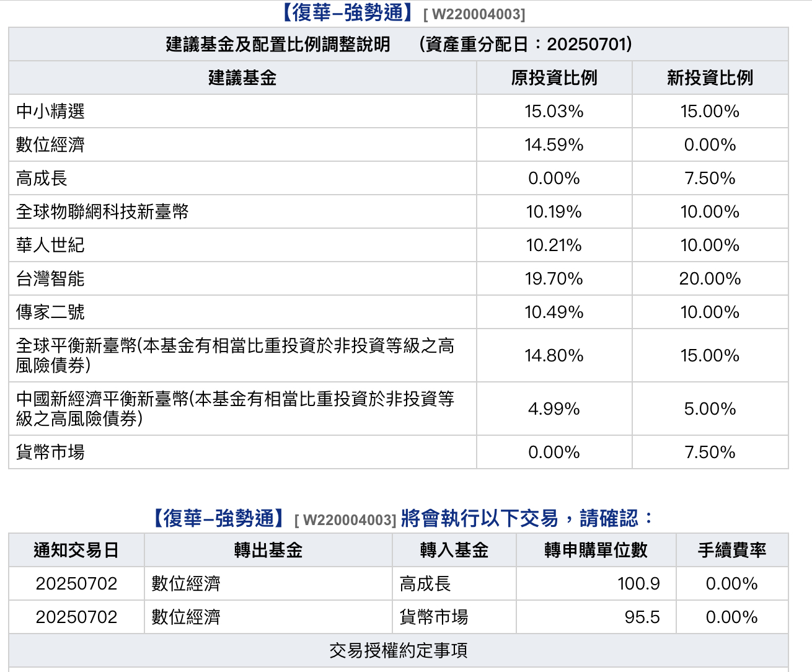Select the 傳家二號 fund row

click(51, 312)
